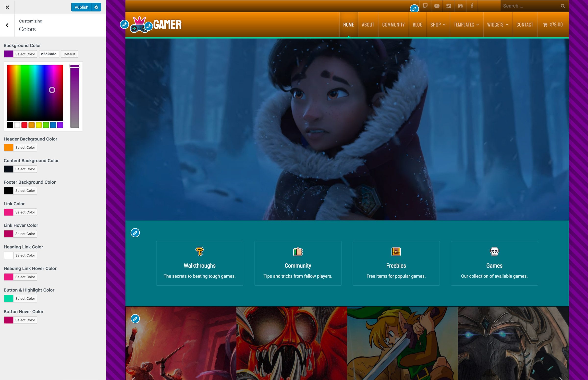Open the Games heading link

pos(494,266)
